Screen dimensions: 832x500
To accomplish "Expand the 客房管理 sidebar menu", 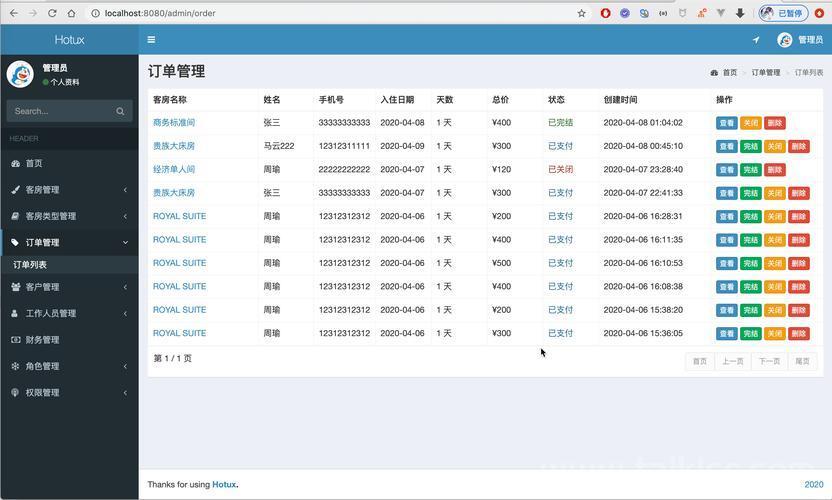I will click(70, 189).
